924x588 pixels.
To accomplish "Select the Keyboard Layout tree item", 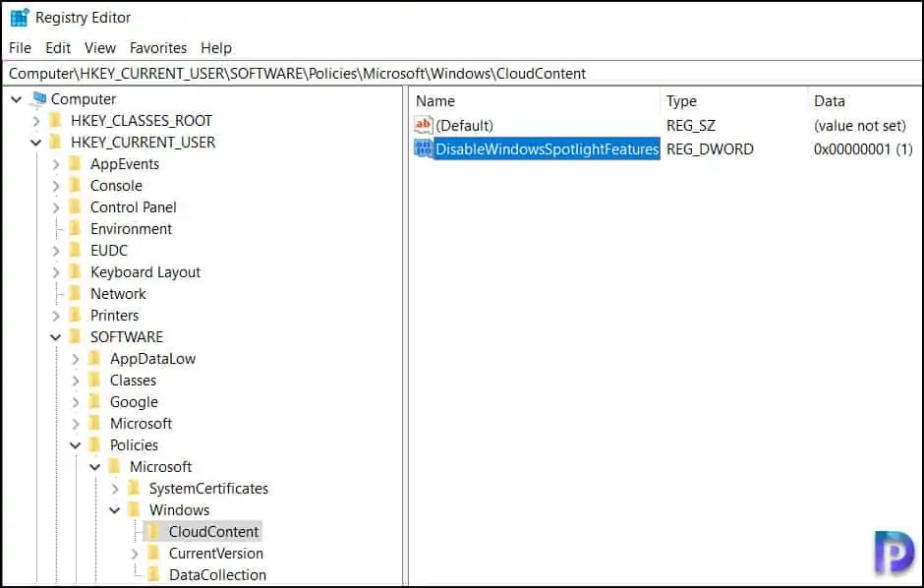I will point(144,272).
